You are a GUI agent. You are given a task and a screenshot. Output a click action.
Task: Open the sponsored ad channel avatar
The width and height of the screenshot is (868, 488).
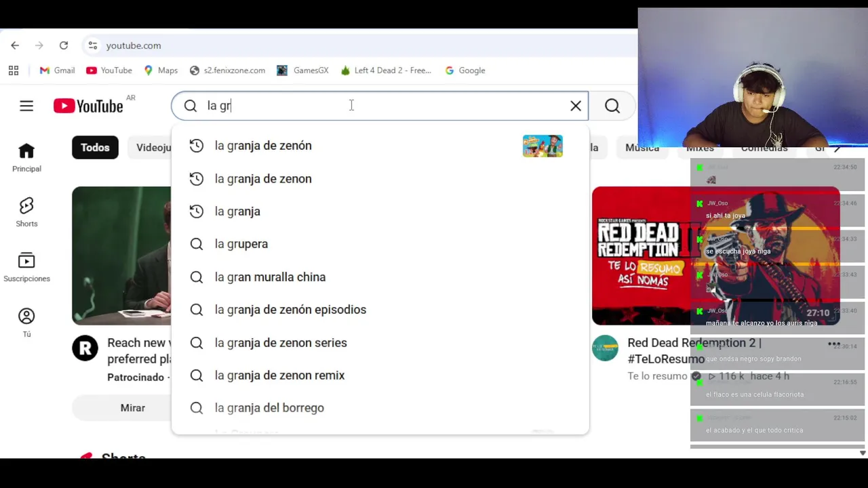[x=85, y=348]
